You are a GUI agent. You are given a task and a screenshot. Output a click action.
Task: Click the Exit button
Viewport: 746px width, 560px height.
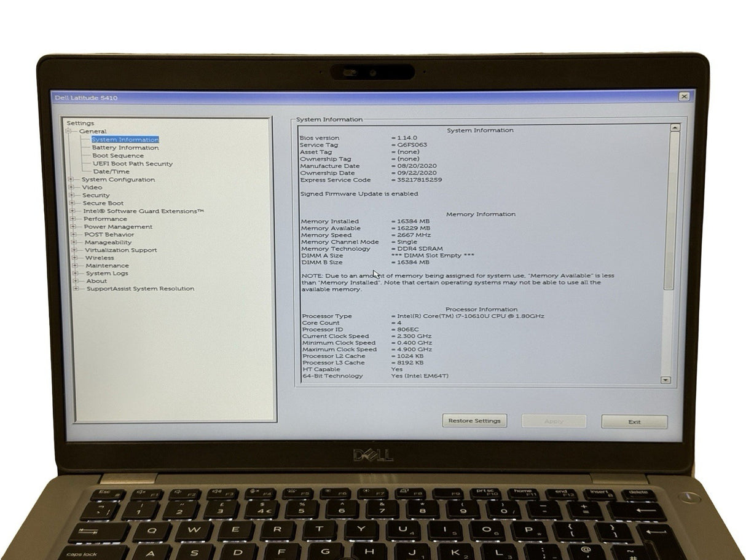tap(634, 422)
